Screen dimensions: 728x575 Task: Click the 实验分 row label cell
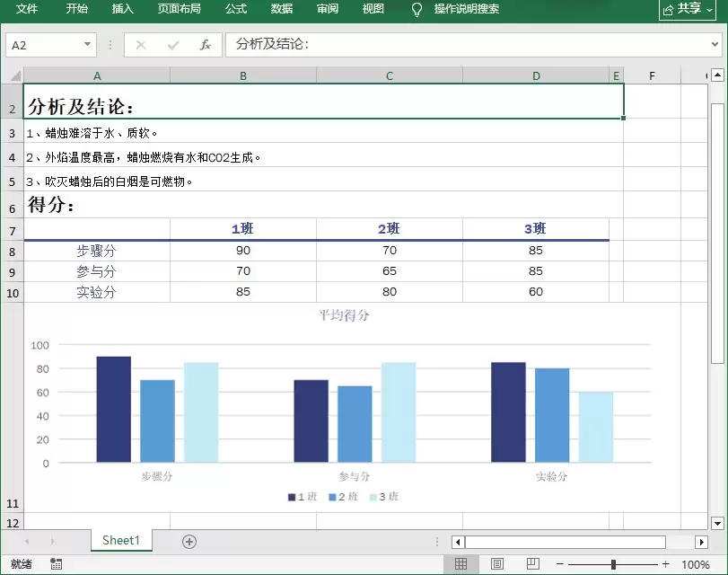coord(97,292)
